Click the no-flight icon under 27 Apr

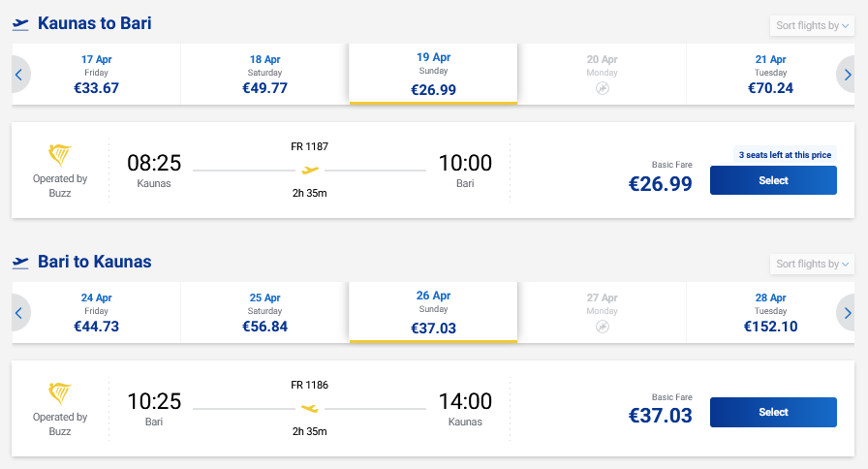603,327
